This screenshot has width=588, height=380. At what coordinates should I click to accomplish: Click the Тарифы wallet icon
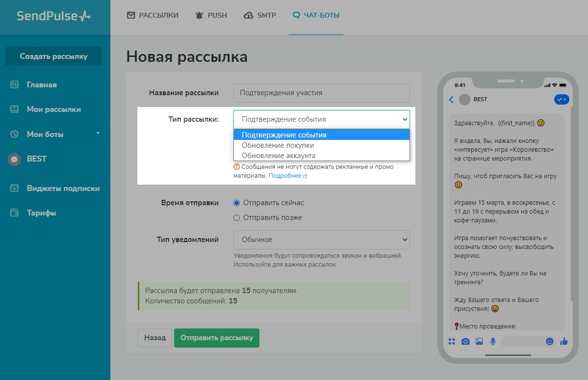click(x=14, y=213)
